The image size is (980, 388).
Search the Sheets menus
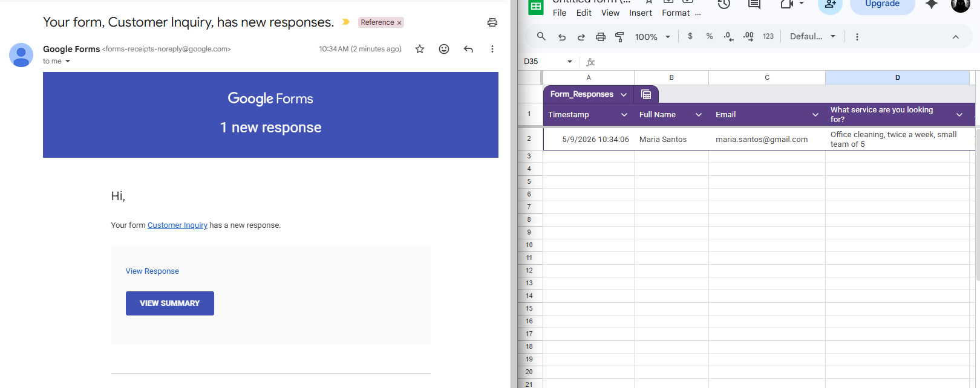(541, 36)
